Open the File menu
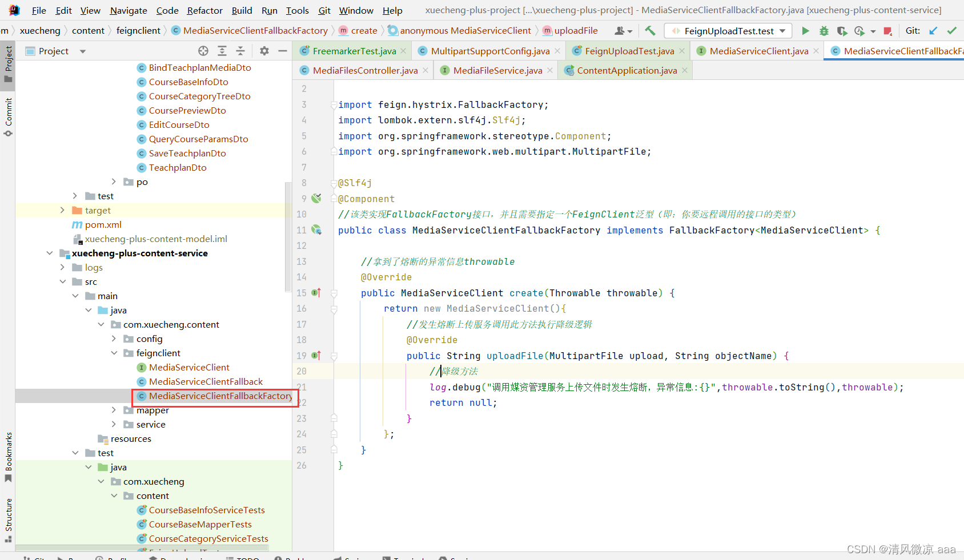Screen dimensions: 964x560 (39, 10)
